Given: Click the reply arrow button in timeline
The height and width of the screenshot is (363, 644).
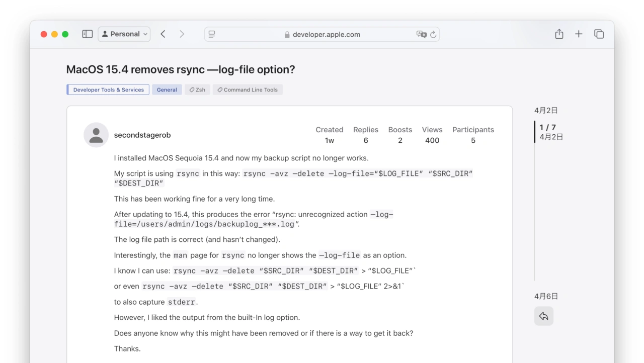Looking at the screenshot, I should click(x=543, y=316).
